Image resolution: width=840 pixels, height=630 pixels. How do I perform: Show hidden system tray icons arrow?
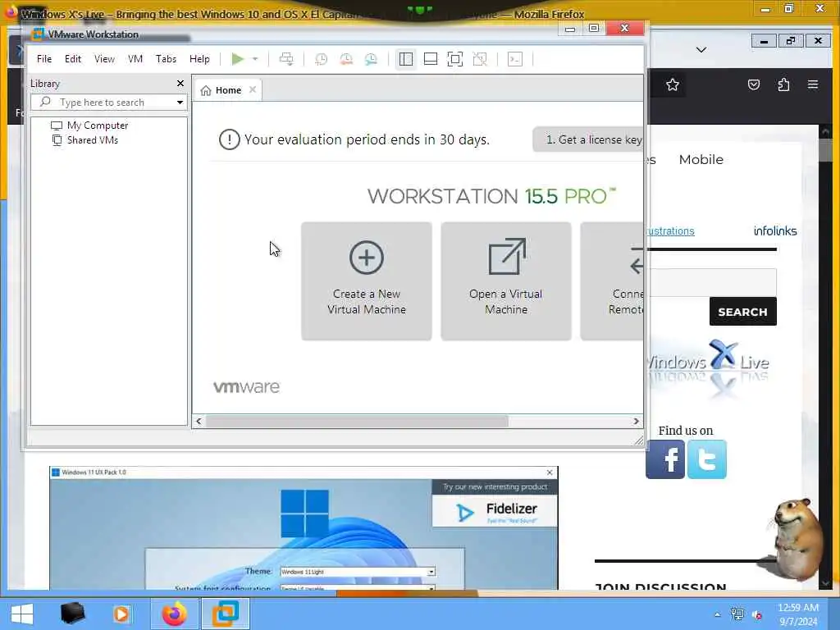(717, 614)
